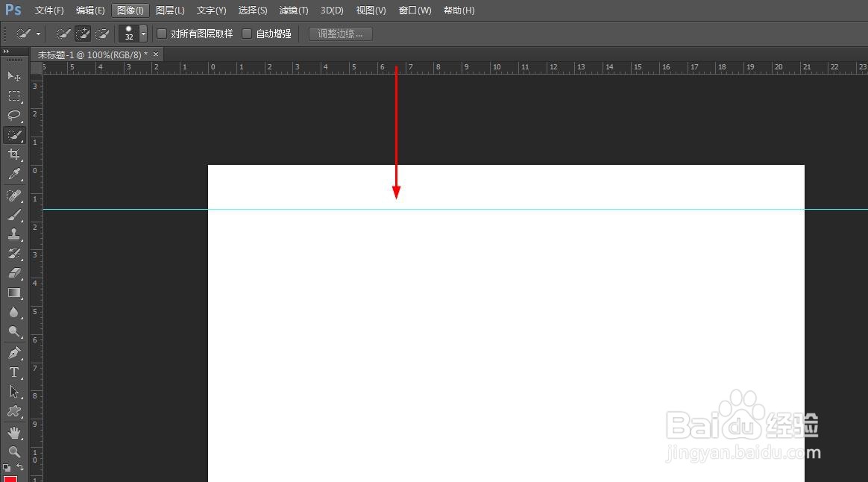Click the add to selection mode icon
The height and width of the screenshot is (482, 868).
coord(83,34)
